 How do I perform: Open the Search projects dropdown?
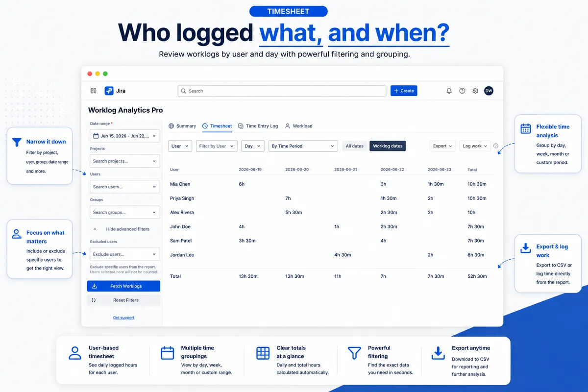click(125, 161)
